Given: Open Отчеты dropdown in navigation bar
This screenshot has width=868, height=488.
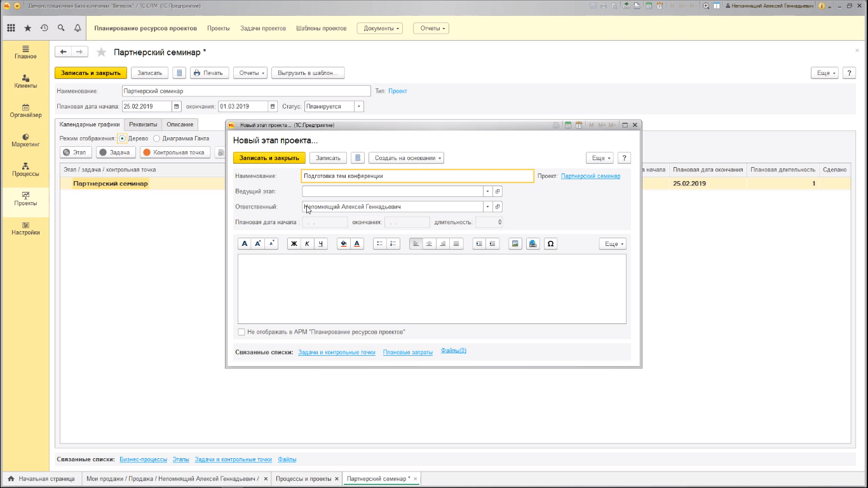Looking at the screenshot, I should click(431, 28).
